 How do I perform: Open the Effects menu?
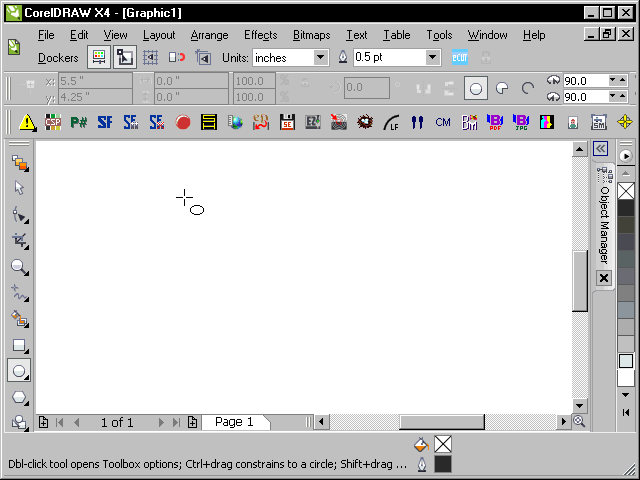(260, 35)
